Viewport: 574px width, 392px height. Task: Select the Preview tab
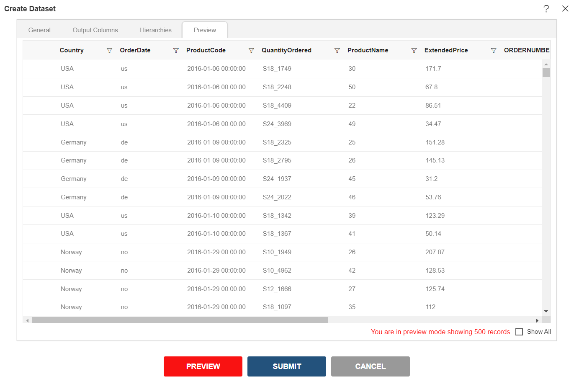click(205, 30)
